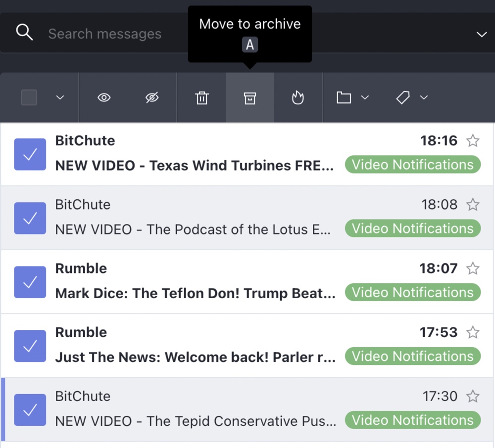This screenshot has width=495, height=448.
Task: Star the 18:16 BitChute message
Action: click(473, 140)
